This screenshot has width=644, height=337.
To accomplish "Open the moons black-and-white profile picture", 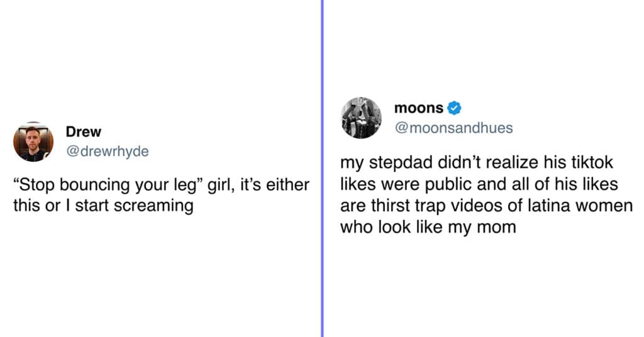I will pyautogui.click(x=361, y=118).
